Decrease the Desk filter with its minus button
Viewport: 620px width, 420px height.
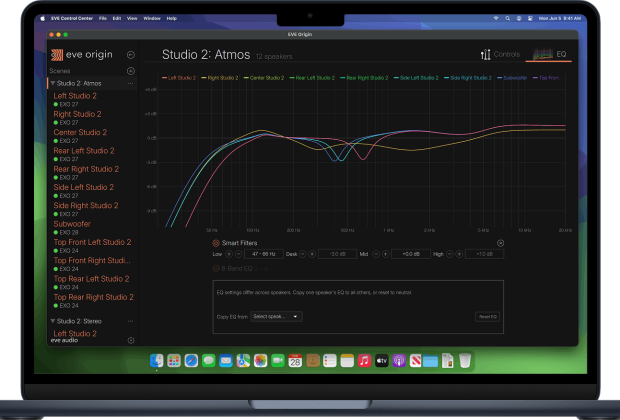(x=302, y=254)
